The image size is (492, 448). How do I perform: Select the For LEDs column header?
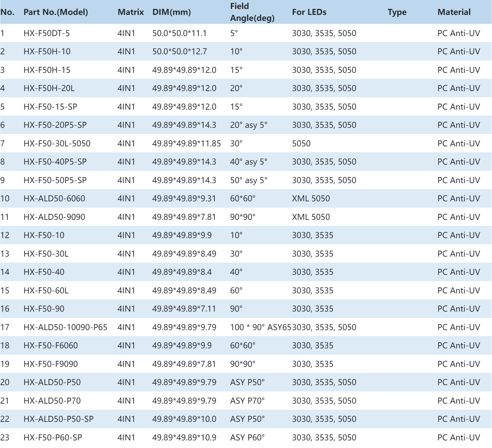[x=309, y=12]
